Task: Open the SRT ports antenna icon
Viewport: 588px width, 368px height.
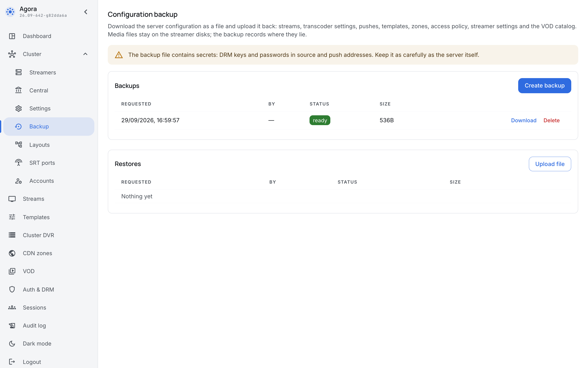Action: [18, 163]
